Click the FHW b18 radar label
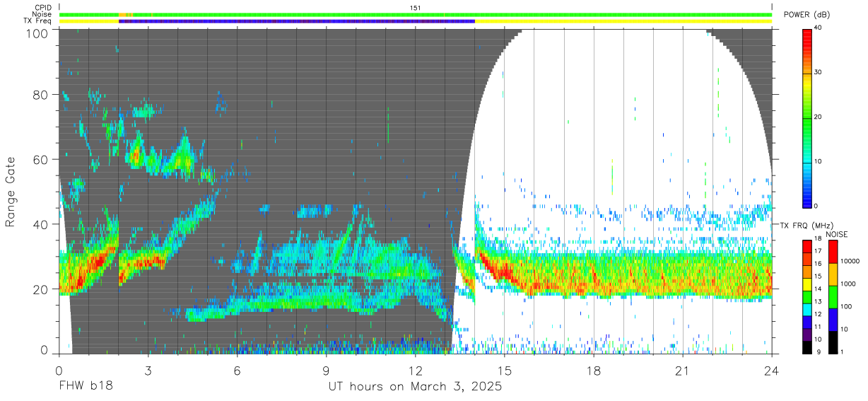 [85, 387]
